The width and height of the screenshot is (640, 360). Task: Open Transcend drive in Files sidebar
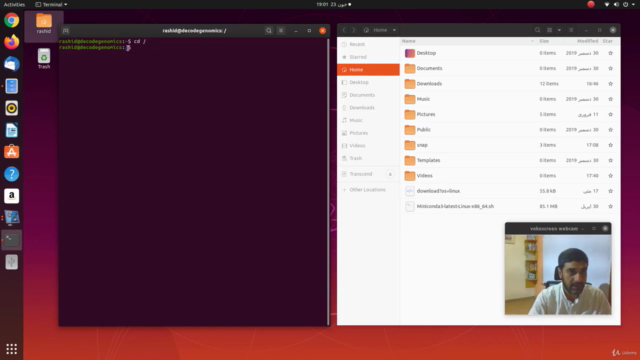pos(361,174)
